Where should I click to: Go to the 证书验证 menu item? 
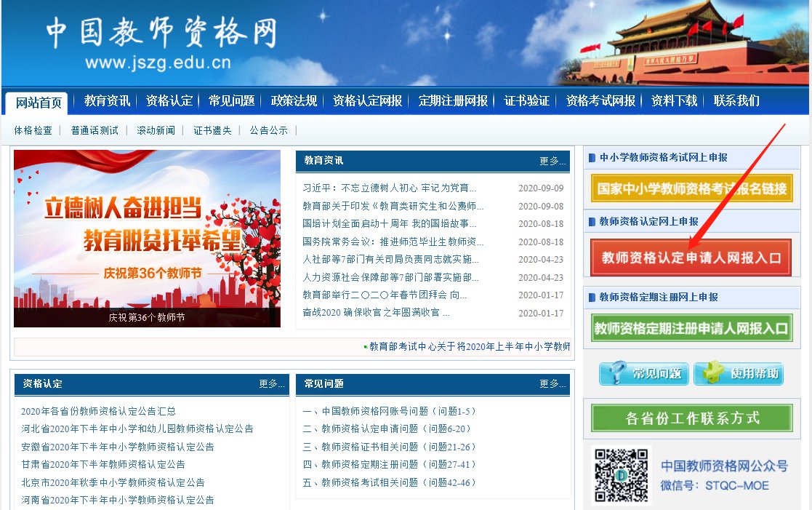526,101
